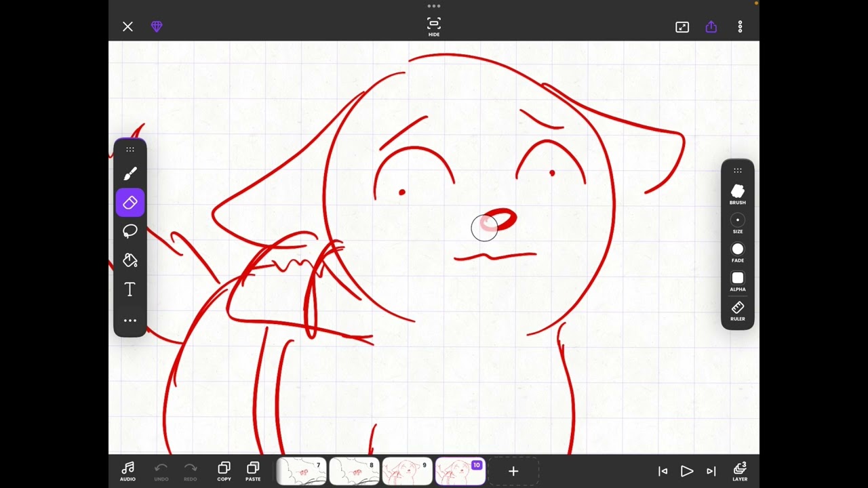Jump to the first frame
This screenshot has width=868, height=488.
663,471
